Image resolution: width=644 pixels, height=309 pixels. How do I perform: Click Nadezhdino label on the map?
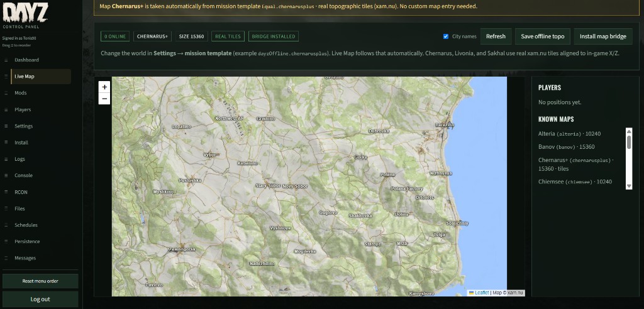[x=262, y=264]
